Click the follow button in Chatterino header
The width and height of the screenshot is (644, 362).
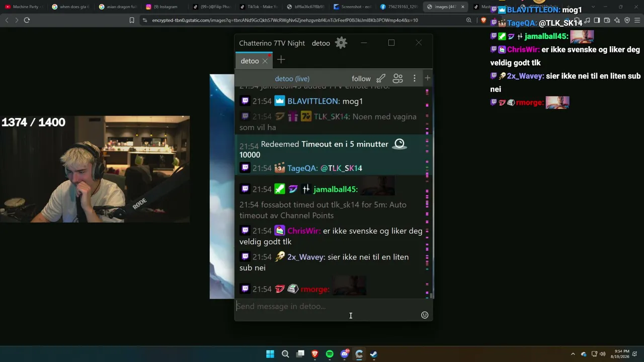(361, 78)
